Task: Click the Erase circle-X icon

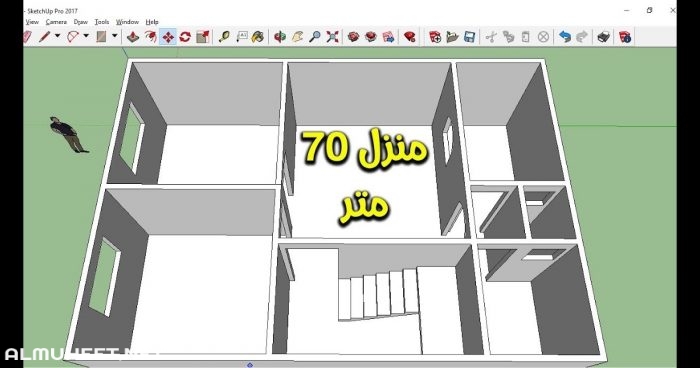Action: click(543, 37)
